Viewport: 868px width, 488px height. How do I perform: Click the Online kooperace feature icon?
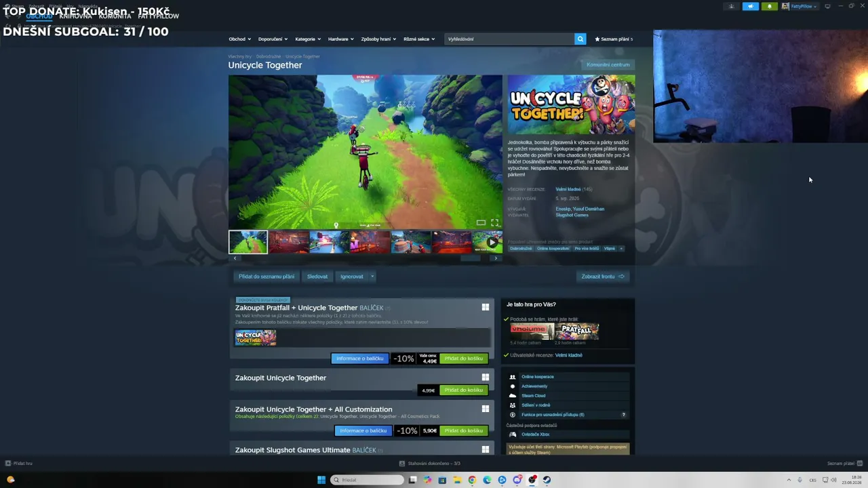(x=513, y=377)
